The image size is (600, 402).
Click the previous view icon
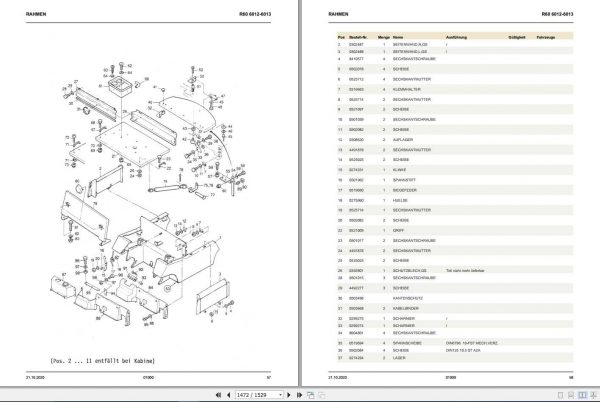pos(311,395)
